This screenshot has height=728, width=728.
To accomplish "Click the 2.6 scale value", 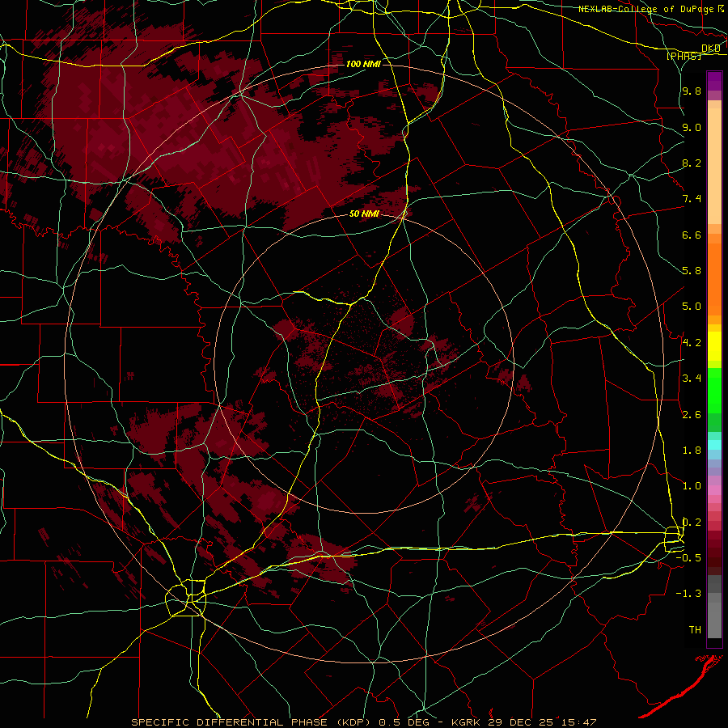I will [x=692, y=414].
